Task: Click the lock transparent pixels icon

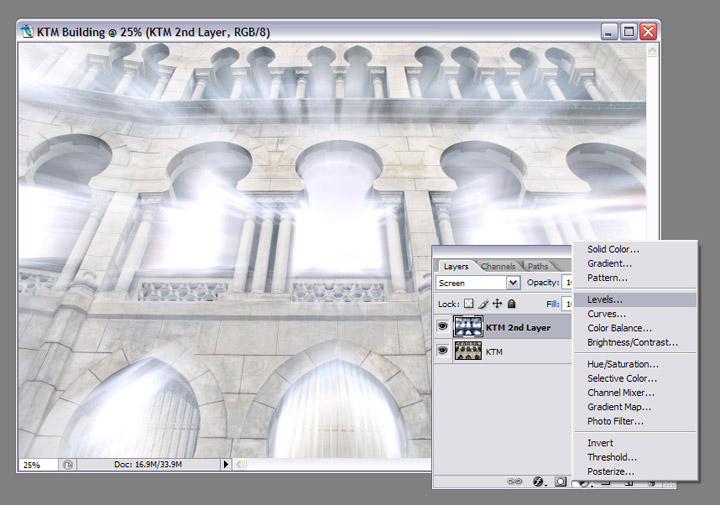Action: (x=469, y=303)
